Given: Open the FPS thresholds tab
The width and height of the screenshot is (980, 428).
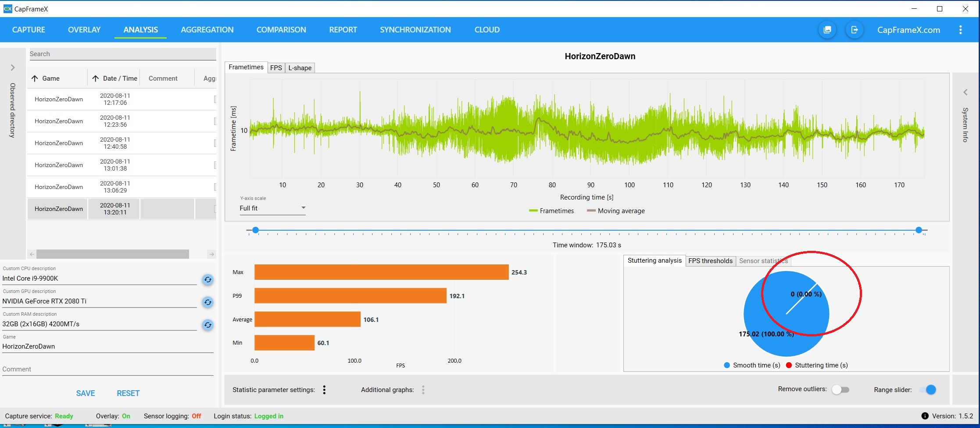Looking at the screenshot, I should click(710, 261).
